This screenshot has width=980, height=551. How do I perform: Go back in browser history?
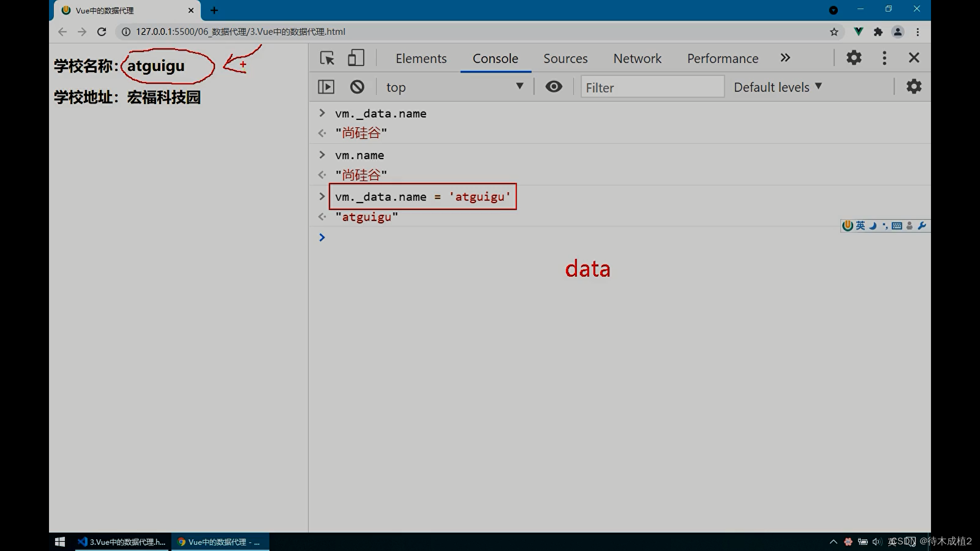tap(62, 32)
